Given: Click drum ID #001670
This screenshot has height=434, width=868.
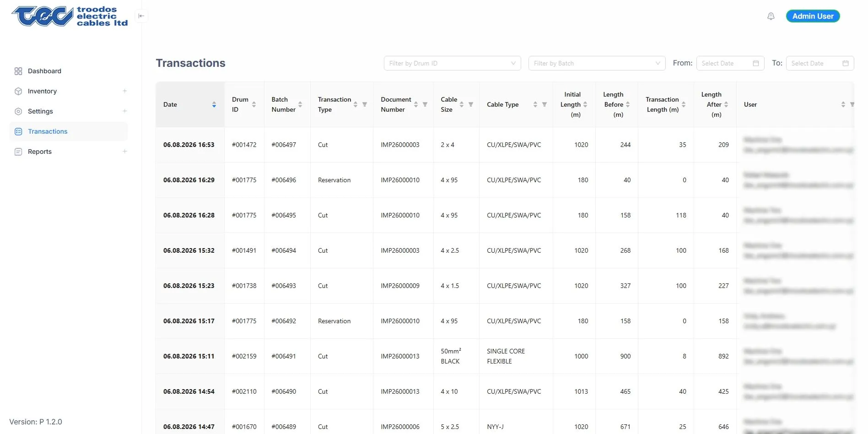Looking at the screenshot, I should (x=244, y=427).
